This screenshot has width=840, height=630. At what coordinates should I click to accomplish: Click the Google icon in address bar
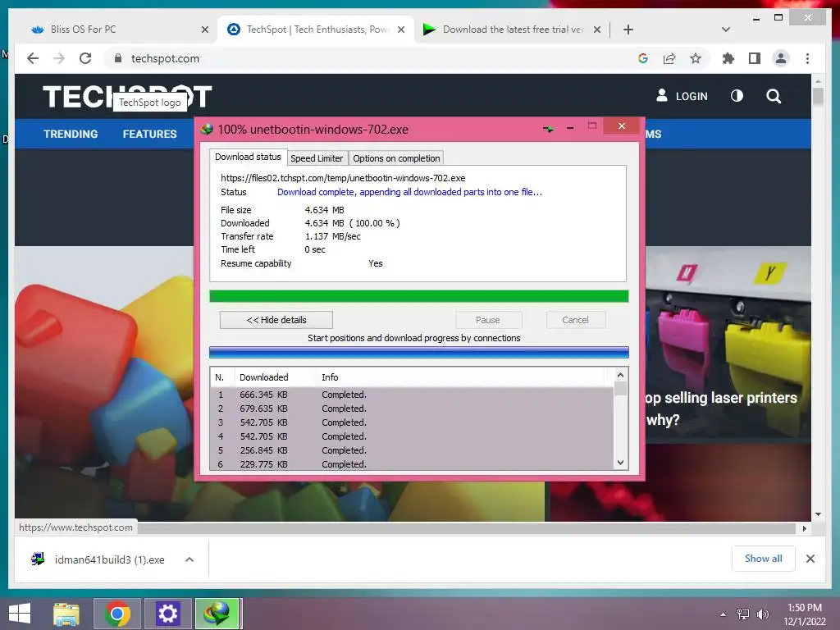[x=643, y=58]
